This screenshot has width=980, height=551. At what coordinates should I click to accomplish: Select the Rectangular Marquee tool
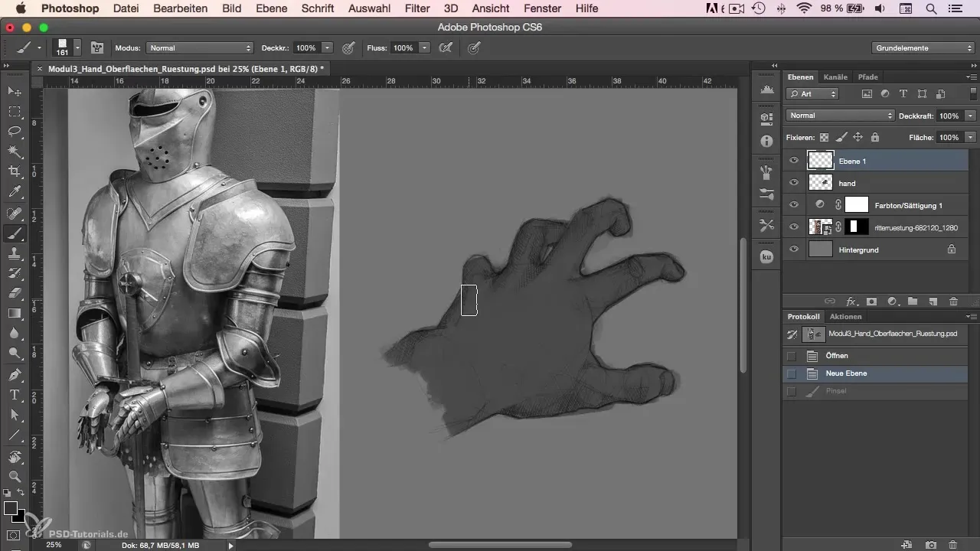tap(15, 112)
